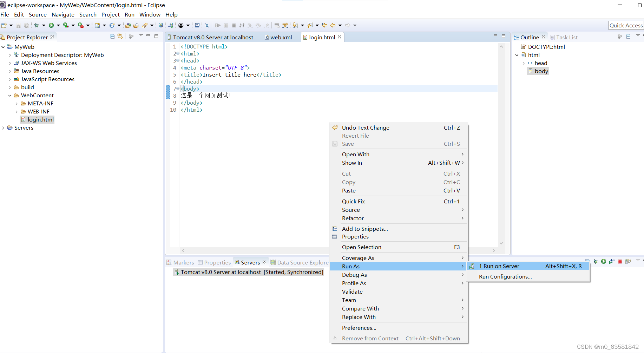Expand the WEB-INF folder
The image size is (644, 353).
[x=16, y=111]
